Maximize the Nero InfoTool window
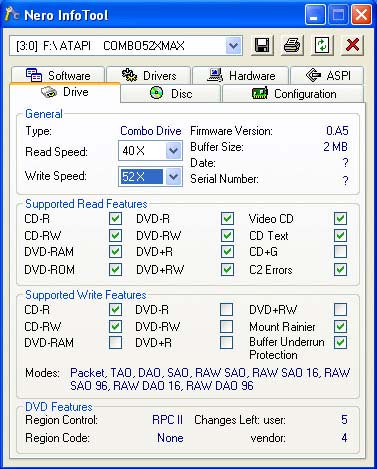Viewport: 377px width, 469px height. [x=338, y=15]
